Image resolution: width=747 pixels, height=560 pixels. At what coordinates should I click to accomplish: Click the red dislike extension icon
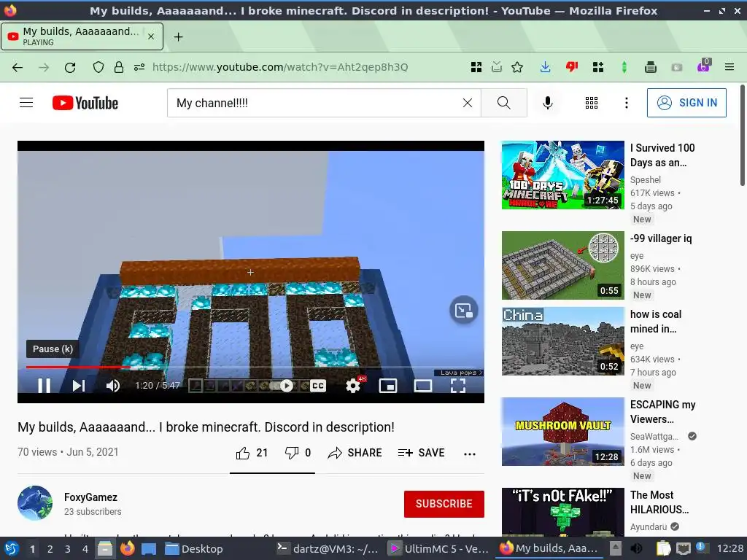(572, 67)
